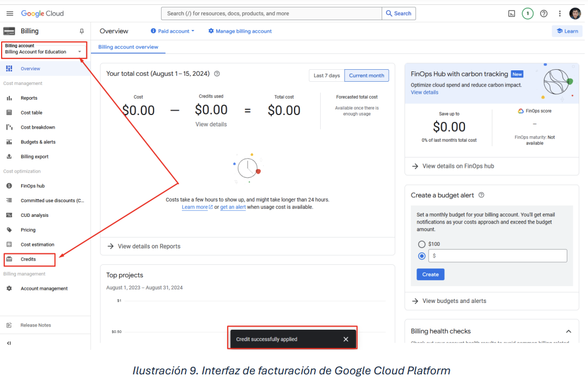
Task: Click the Reports bar chart icon
Action: pyautogui.click(x=9, y=98)
